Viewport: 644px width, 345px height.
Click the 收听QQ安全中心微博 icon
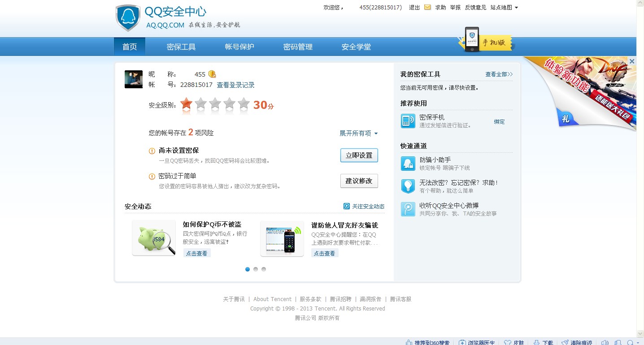pyautogui.click(x=408, y=209)
